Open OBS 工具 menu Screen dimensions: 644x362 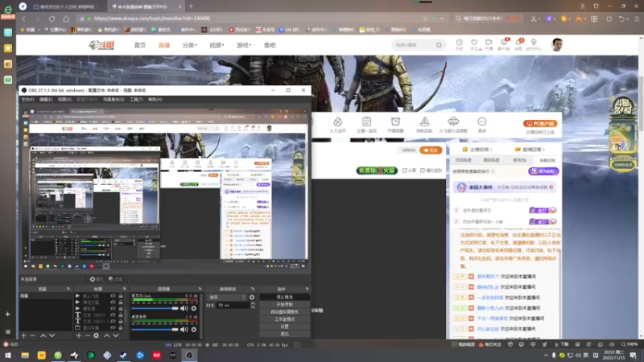click(x=136, y=99)
